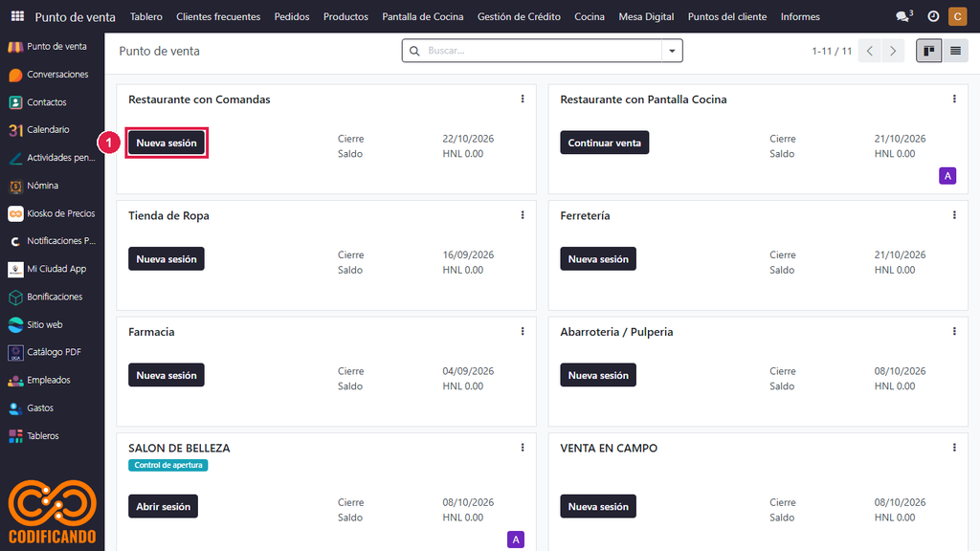
Task: Open the Pedidos menu
Action: tap(292, 16)
